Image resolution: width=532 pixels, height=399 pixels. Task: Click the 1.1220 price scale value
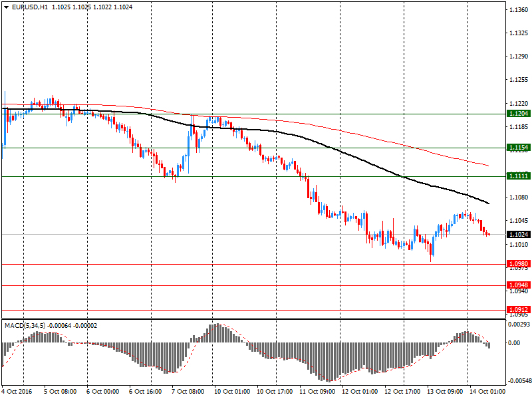519,103
